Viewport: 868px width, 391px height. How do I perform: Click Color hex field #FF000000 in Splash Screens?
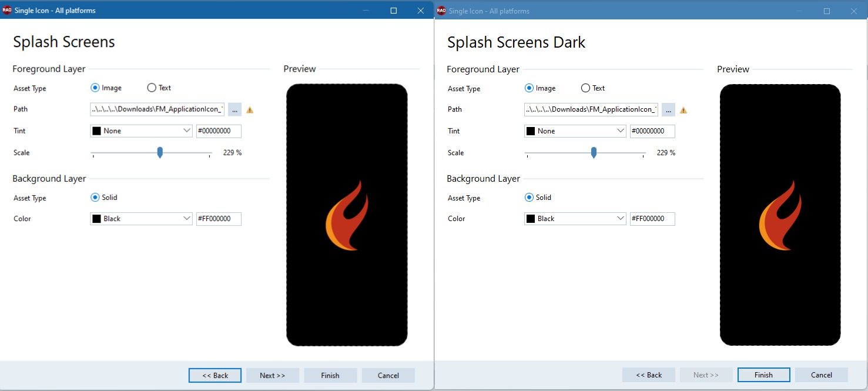(219, 219)
